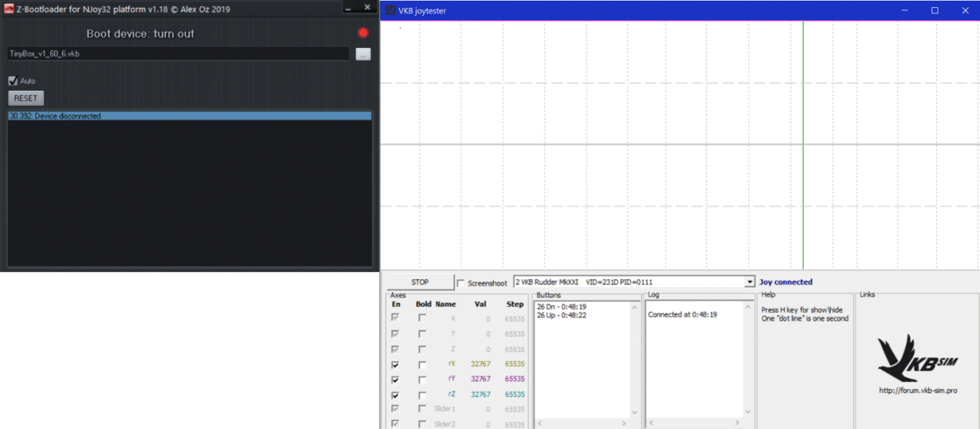
Task: Uncheck the En checkbox for rZ axis
Action: [395, 394]
